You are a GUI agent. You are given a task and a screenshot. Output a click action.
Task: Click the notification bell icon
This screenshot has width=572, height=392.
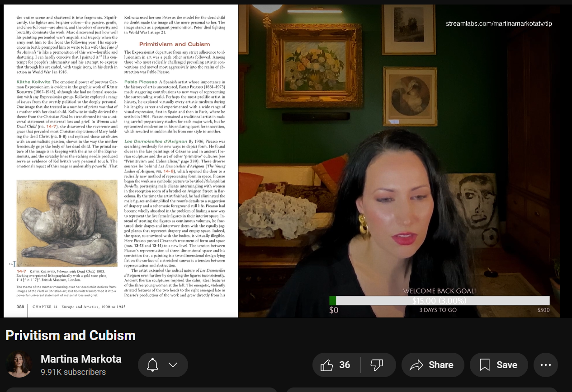tap(153, 365)
